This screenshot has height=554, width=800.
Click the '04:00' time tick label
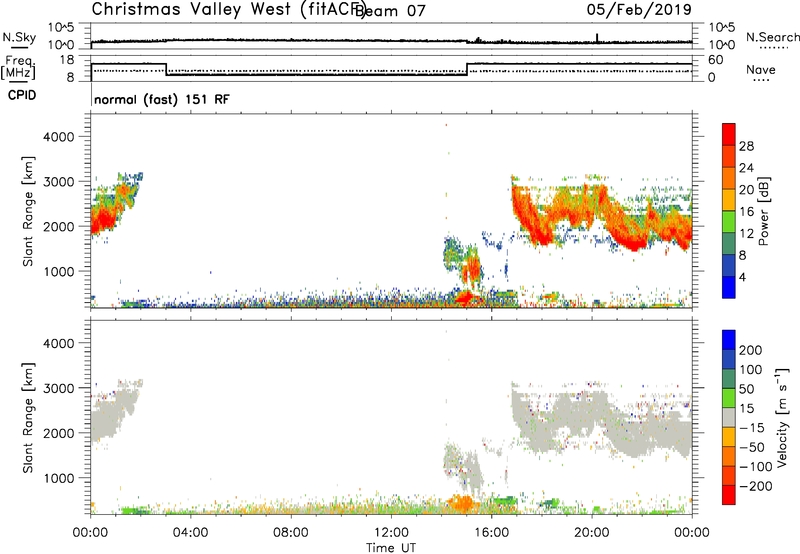[x=190, y=533]
